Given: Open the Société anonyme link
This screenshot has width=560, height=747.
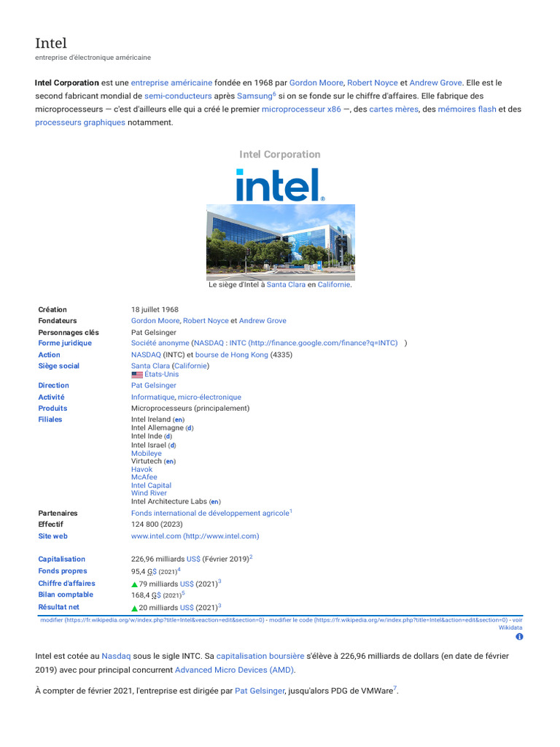Looking at the screenshot, I should 160,343.
